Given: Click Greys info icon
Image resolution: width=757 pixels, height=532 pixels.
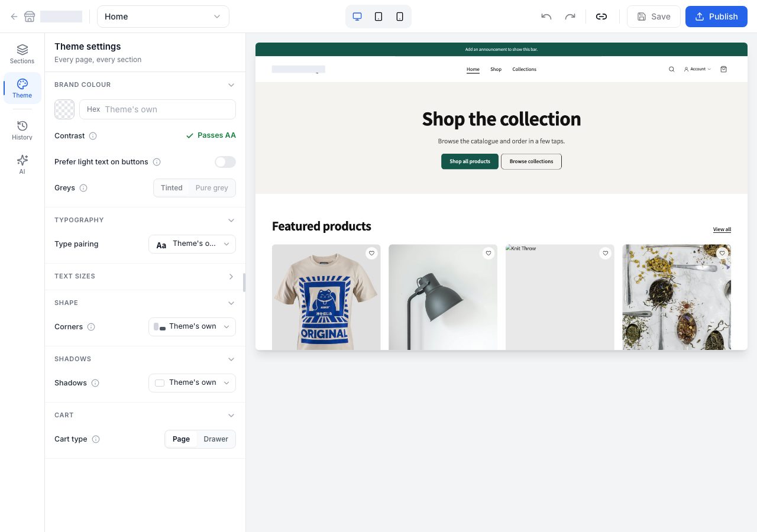Looking at the screenshot, I should [x=83, y=188].
